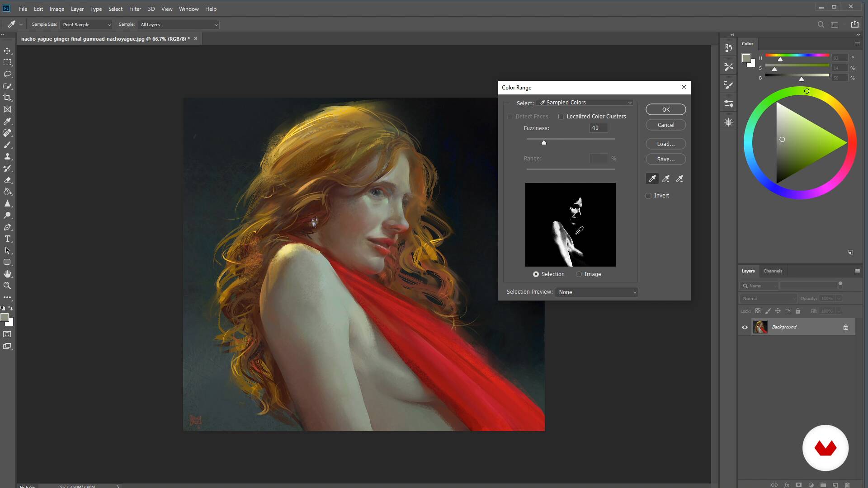Click the Subtract from Sample eyedropper

point(679,179)
